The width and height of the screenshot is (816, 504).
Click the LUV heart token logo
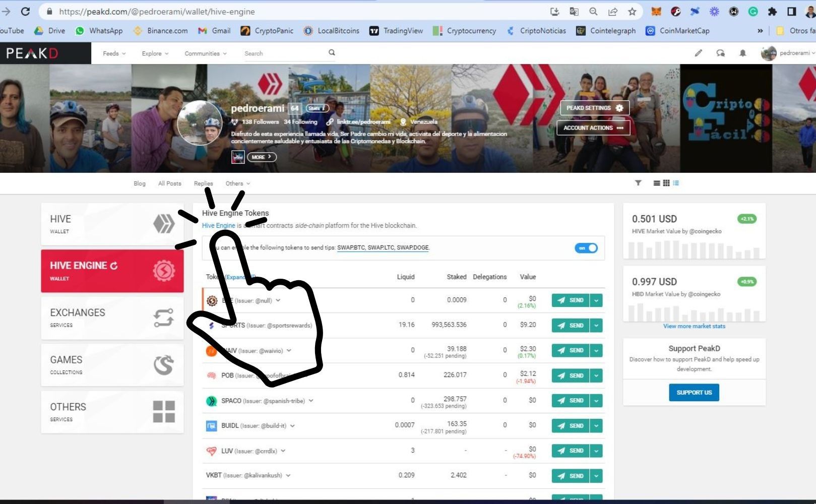pyautogui.click(x=212, y=451)
